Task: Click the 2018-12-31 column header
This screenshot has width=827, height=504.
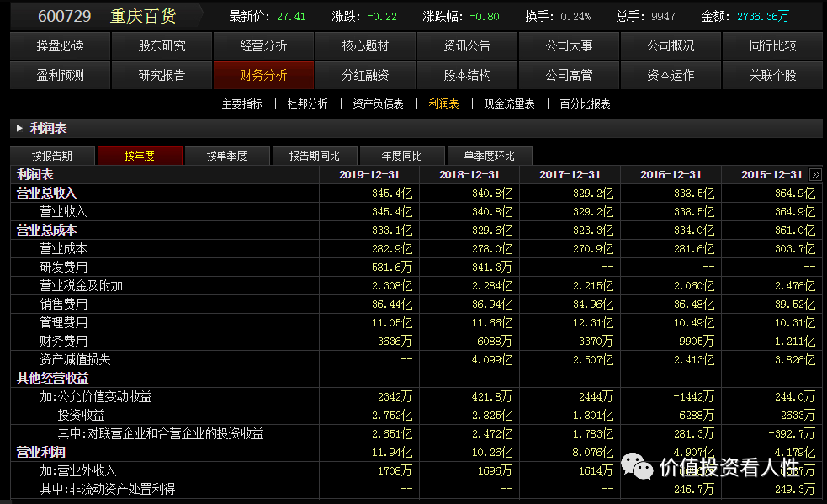Action: click(x=469, y=175)
